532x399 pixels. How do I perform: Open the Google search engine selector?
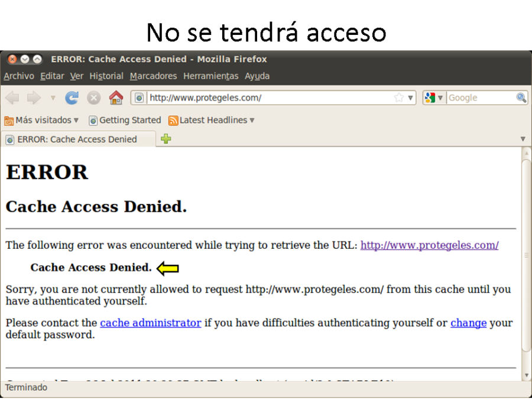(x=433, y=98)
